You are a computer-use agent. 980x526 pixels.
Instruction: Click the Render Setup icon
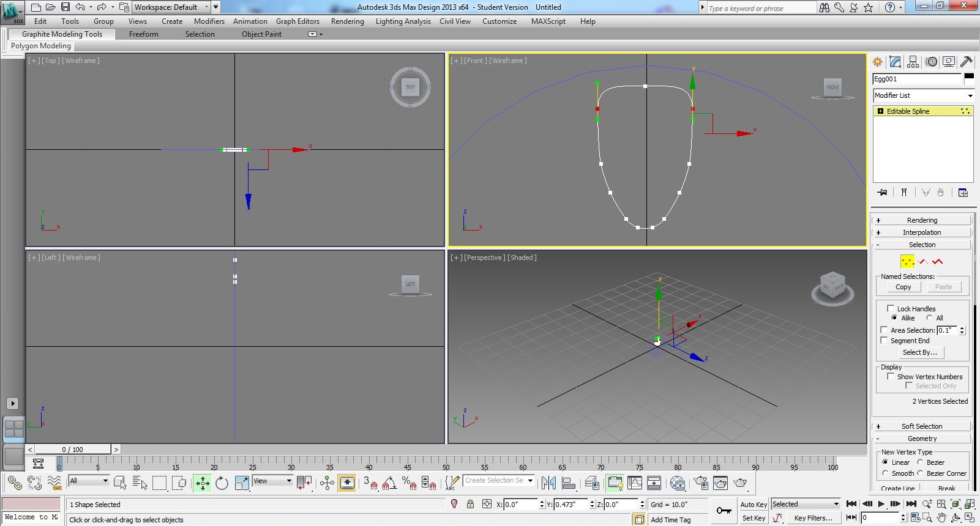(701, 483)
